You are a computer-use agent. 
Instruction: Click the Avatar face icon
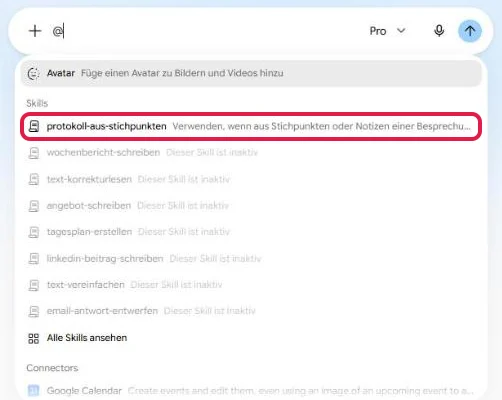(x=33, y=74)
